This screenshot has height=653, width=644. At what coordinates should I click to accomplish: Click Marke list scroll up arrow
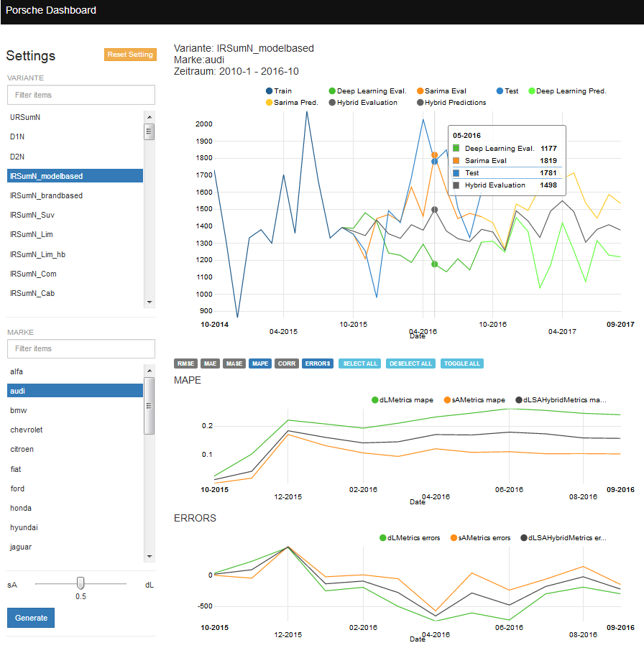tap(149, 371)
